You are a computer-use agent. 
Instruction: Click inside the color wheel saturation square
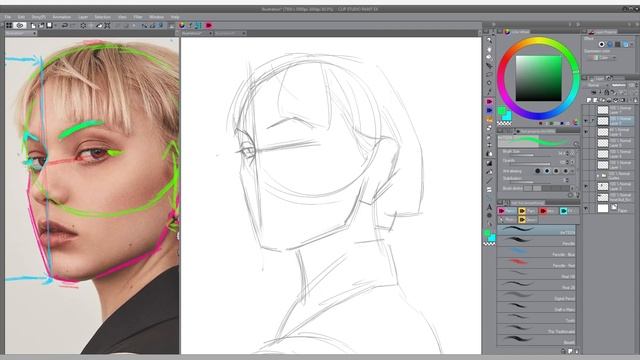click(x=538, y=78)
